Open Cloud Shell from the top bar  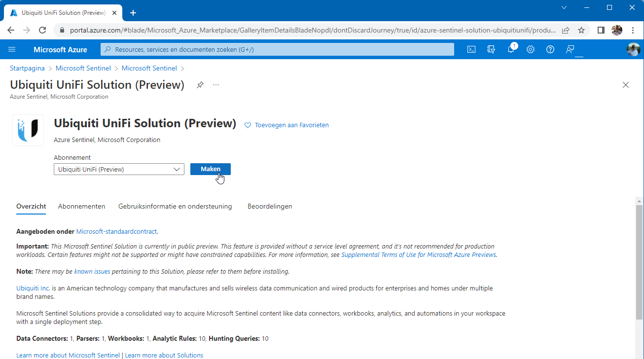[471, 49]
